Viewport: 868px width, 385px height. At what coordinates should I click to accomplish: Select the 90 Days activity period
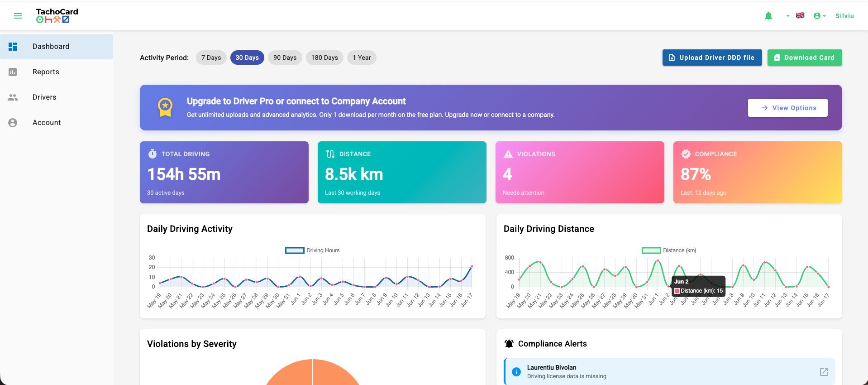coord(285,58)
